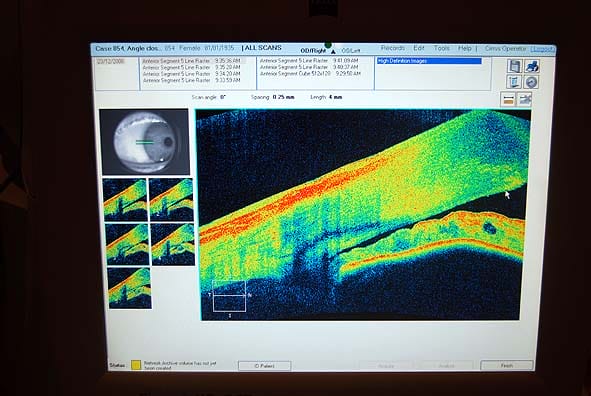Click the scan position box on OCT image
The width and height of the screenshot is (591, 396).
(x=229, y=296)
